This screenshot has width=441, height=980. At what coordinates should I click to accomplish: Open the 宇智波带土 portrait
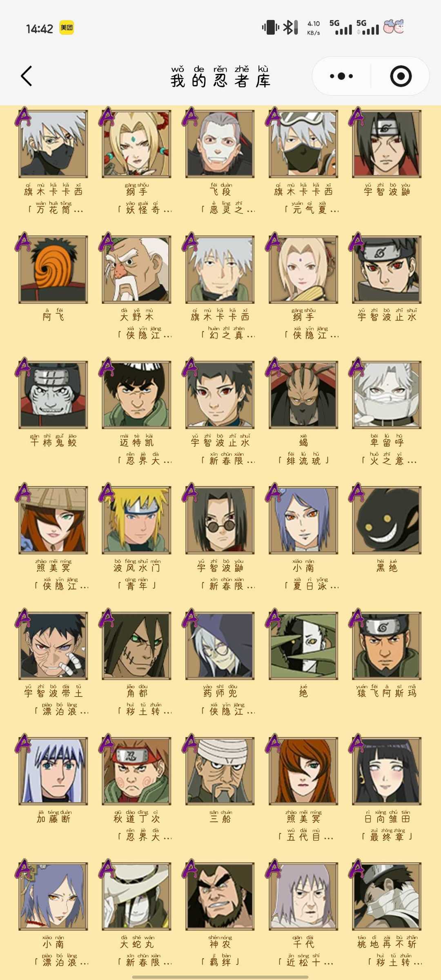click(x=53, y=646)
